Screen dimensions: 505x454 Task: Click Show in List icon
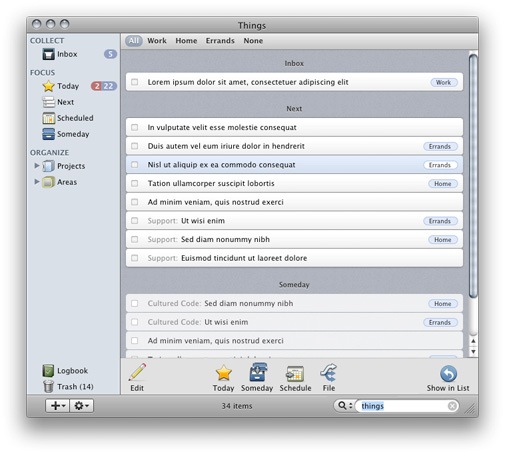(x=448, y=374)
